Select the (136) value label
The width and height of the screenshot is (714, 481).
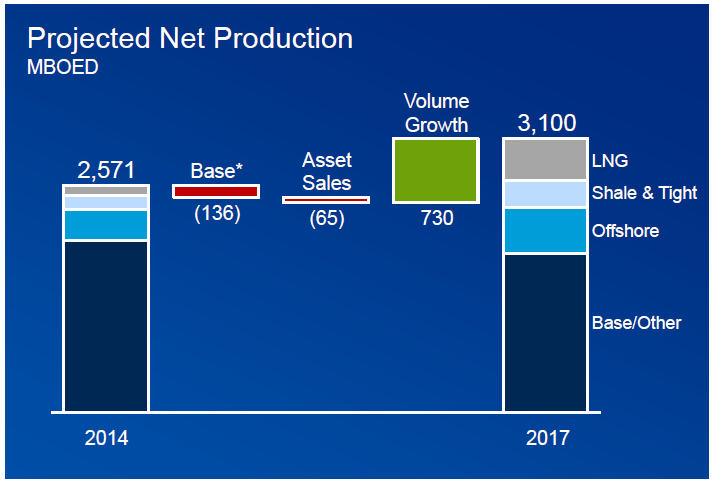pyautogui.click(x=217, y=213)
